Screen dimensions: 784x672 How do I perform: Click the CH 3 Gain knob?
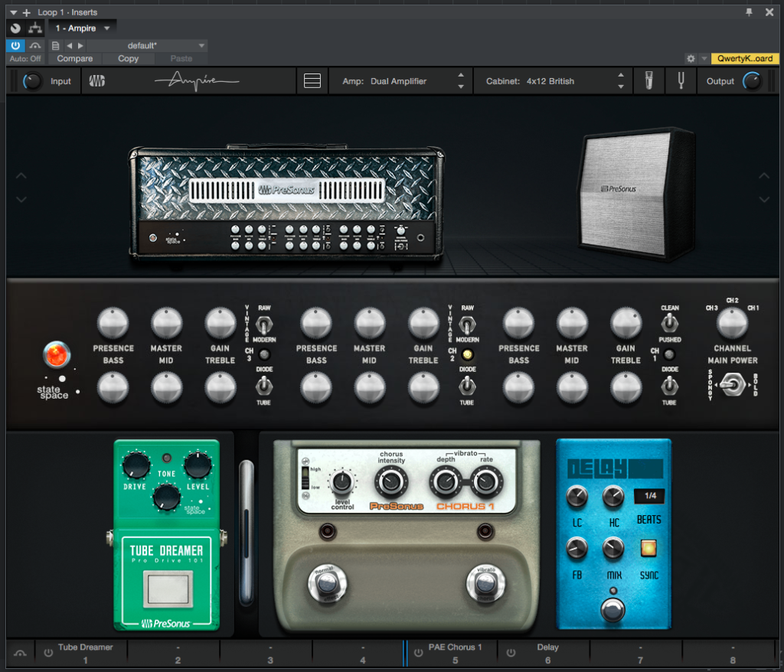coord(220,323)
